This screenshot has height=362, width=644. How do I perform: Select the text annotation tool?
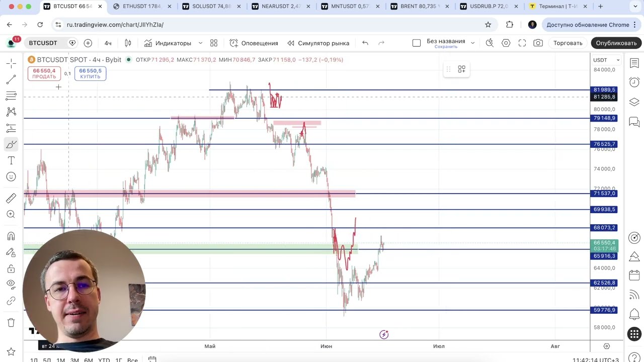(11, 160)
